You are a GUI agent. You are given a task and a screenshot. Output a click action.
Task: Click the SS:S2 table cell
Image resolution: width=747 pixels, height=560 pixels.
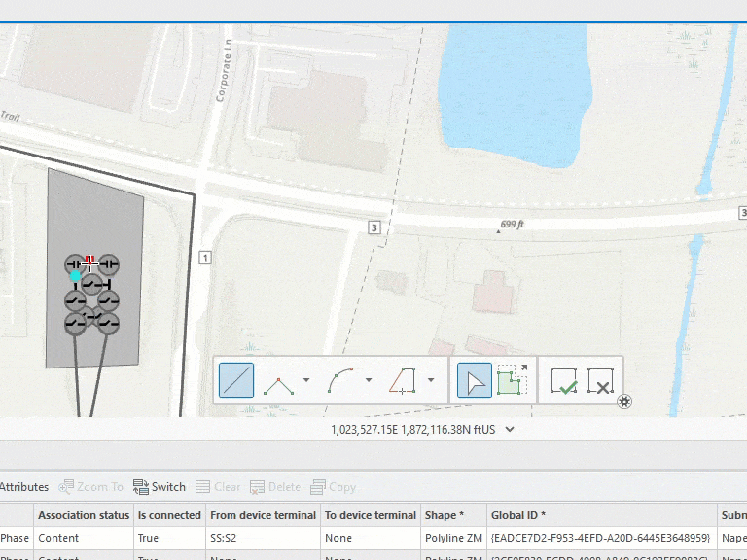pyautogui.click(x=263, y=538)
